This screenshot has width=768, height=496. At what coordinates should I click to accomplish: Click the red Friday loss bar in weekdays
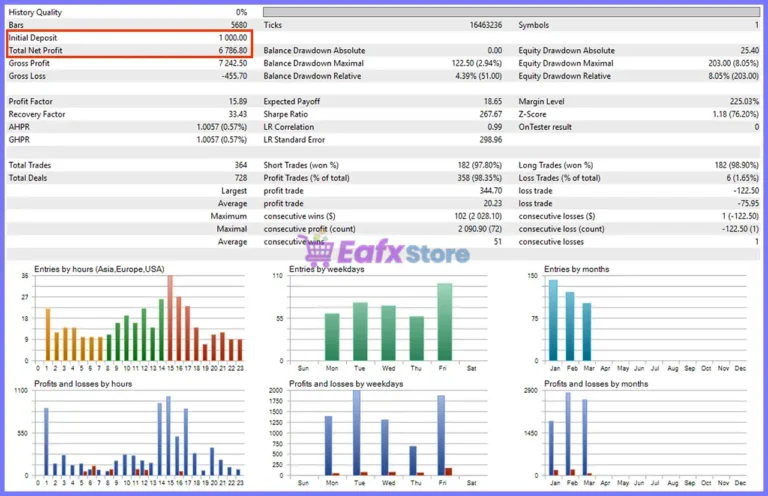(x=449, y=472)
